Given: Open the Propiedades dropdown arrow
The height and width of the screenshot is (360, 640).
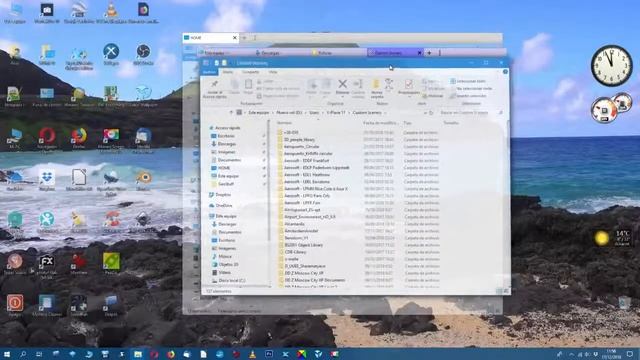Looking at the screenshot, I should [x=408, y=97].
